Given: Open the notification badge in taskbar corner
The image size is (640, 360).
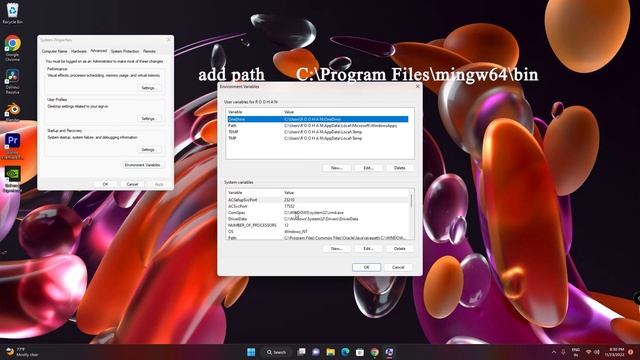Looking at the screenshot, I should click(x=631, y=352).
